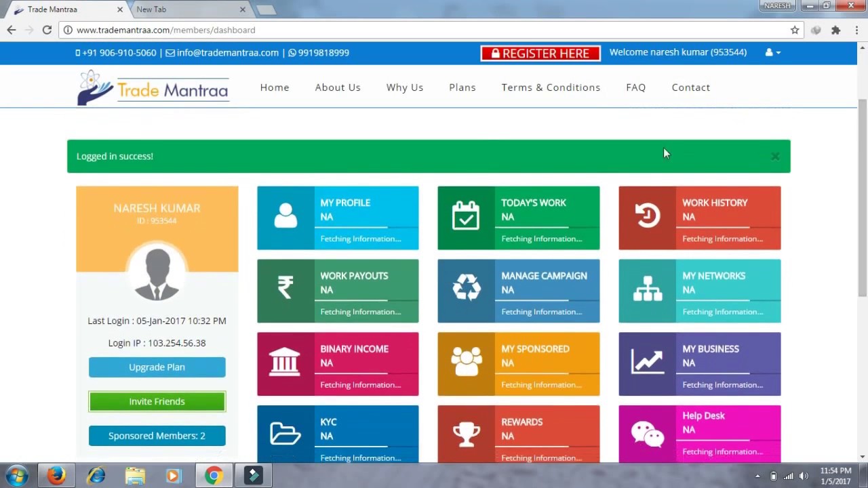Click the volume icon in system tray
The height and width of the screenshot is (488, 868).
(804, 476)
